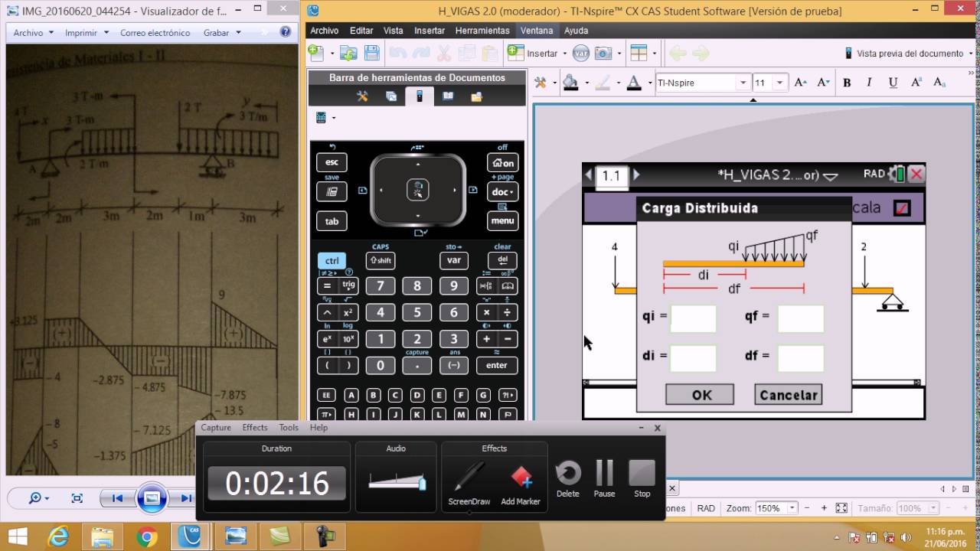Image resolution: width=980 pixels, height=551 pixels.
Task: Open the font size 11 dropdown
Action: coord(780,83)
